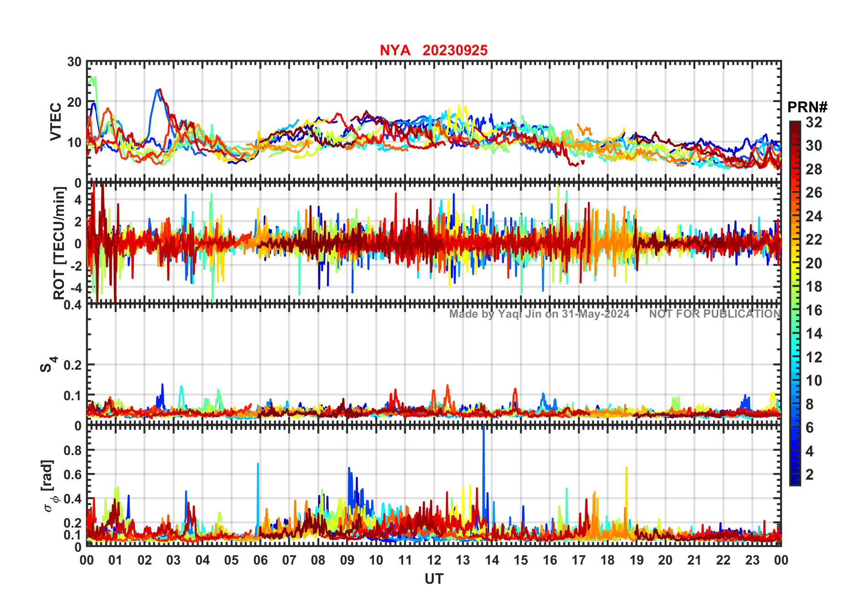Click the "0.8" tick on the sigma-phi axis
Image resolution: width=868 pixels, height=607 pixels.
point(73,450)
